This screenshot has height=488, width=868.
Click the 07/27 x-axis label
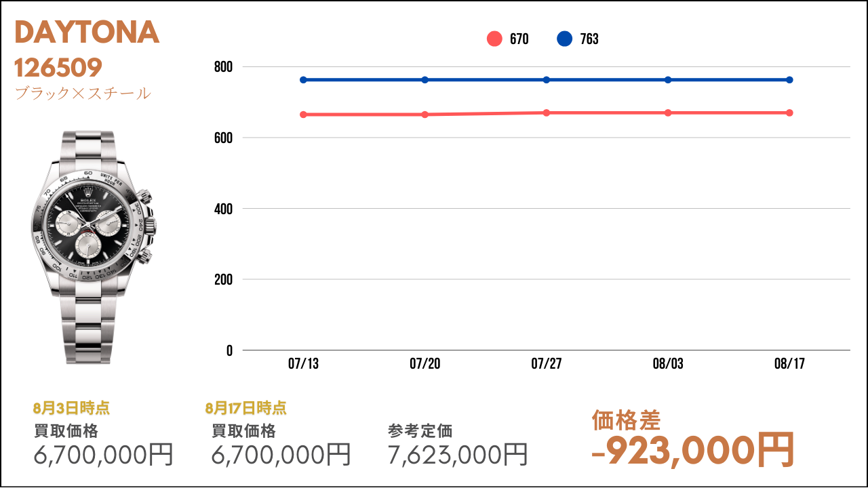(547, 364)
